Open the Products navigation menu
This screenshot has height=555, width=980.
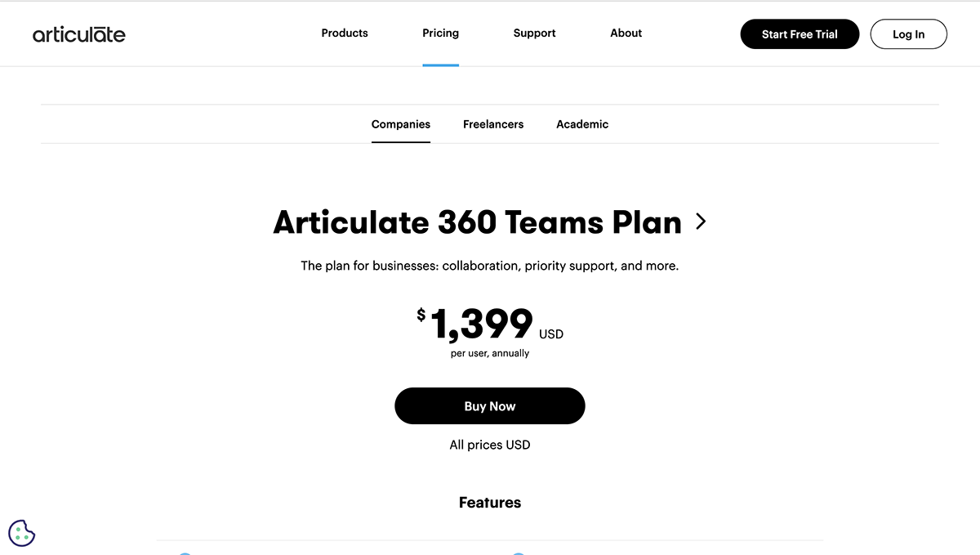tap(344, 34)
